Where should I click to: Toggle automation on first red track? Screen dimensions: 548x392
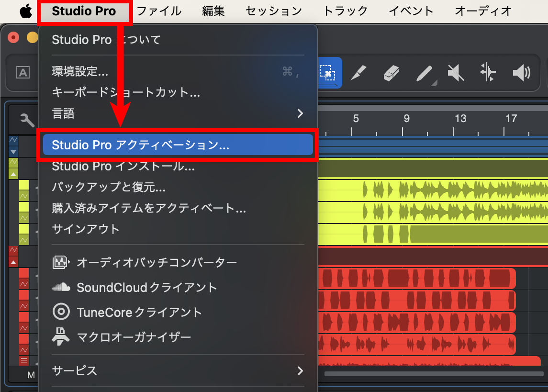pyautogui.click(x=24, y=284)
